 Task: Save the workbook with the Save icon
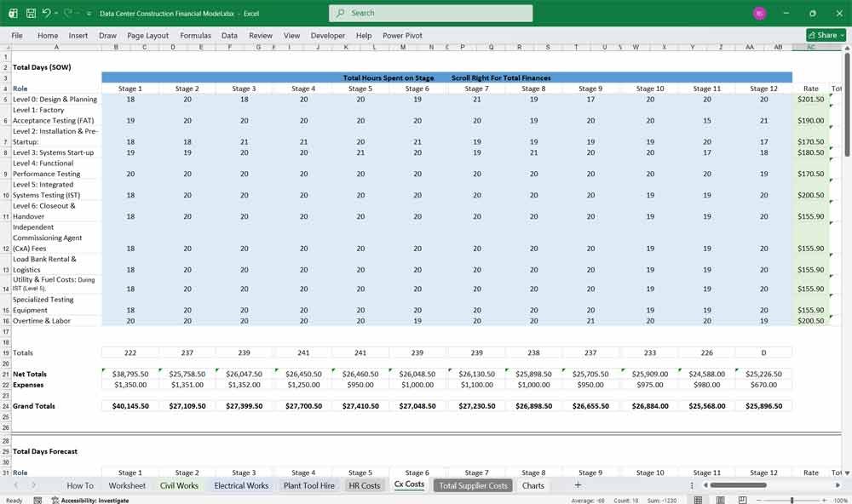click(31, 13)
